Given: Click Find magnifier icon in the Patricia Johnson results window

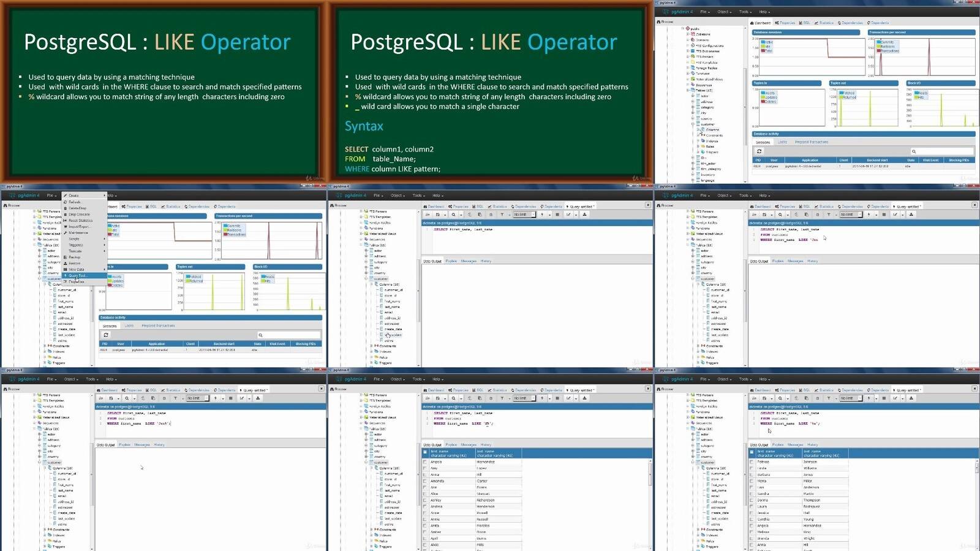Looking at the screenshot, I should point(780,398).
